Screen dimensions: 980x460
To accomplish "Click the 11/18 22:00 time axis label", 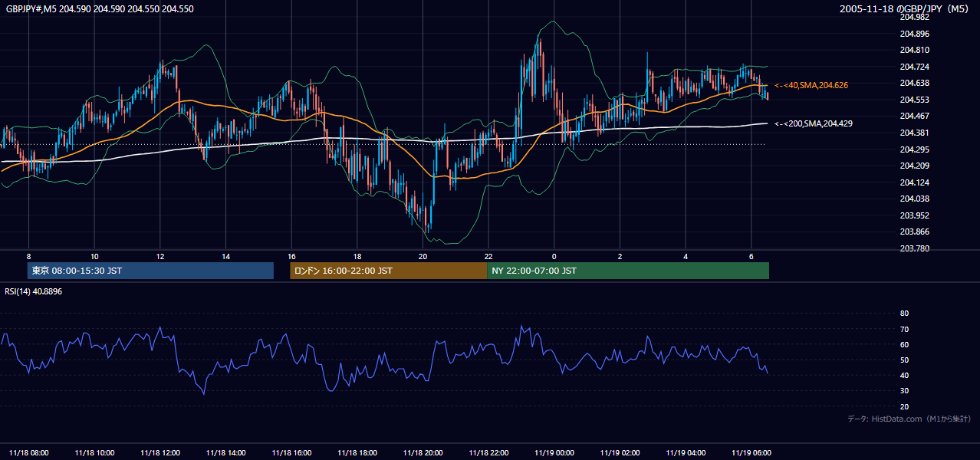I will pyautogui.click(x=489, y=452).
